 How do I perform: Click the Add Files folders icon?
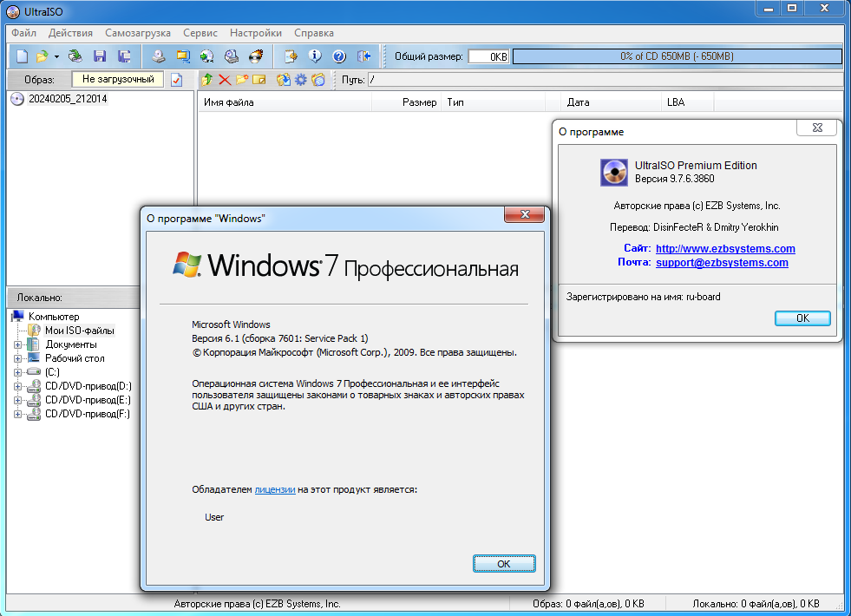pos(284,80)
